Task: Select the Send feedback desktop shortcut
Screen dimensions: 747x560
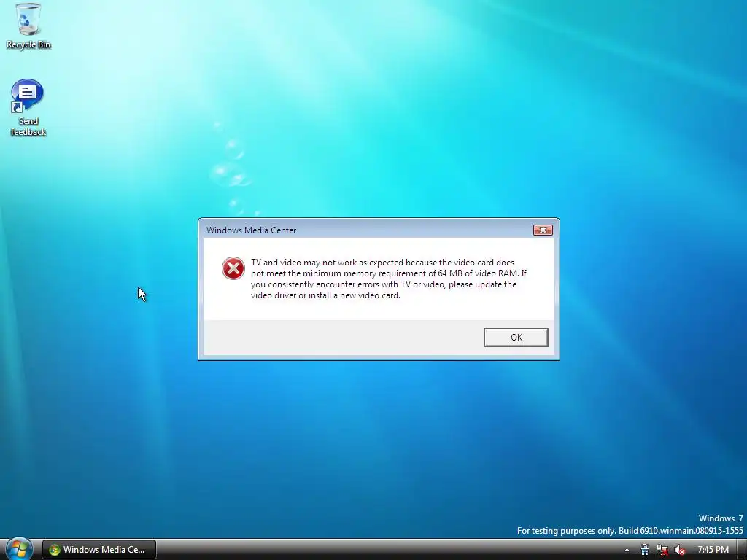Action: coord(28,108)
